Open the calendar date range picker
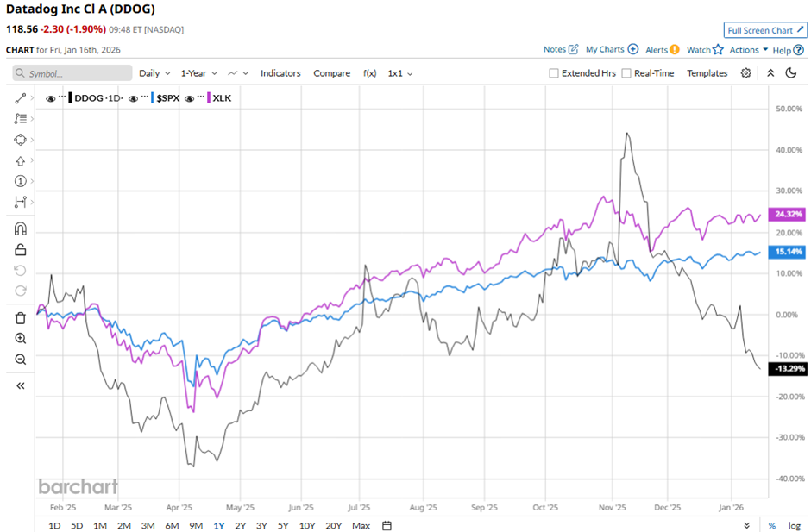Image resolution: width=811 pixels, height=532 pixels. [387, 526]
